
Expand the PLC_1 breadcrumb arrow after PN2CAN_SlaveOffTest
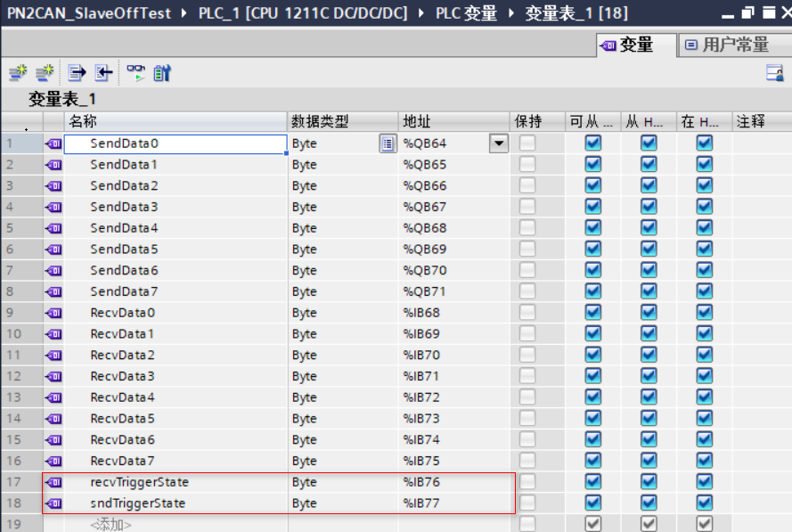[184, 13]
